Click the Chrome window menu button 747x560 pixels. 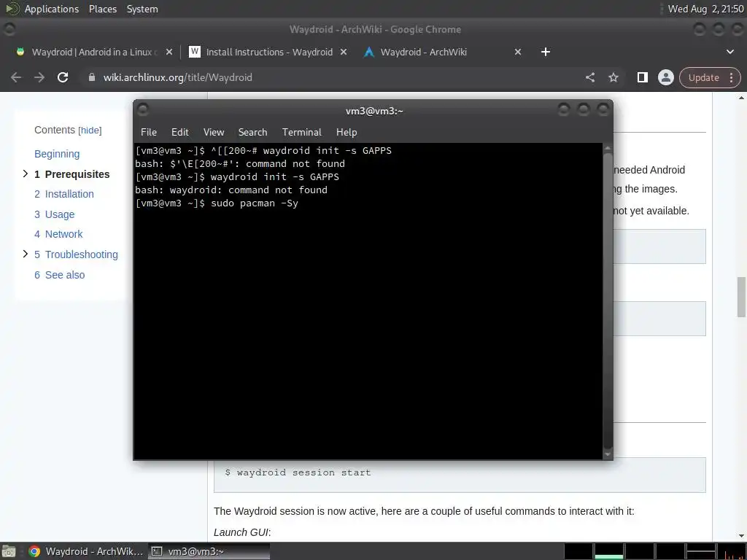[9, 29]
